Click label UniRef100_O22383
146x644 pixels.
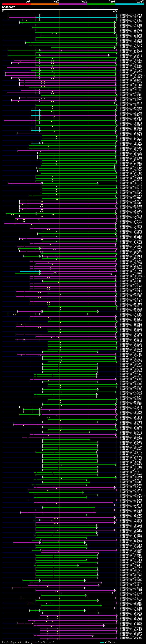pos(131,251)
